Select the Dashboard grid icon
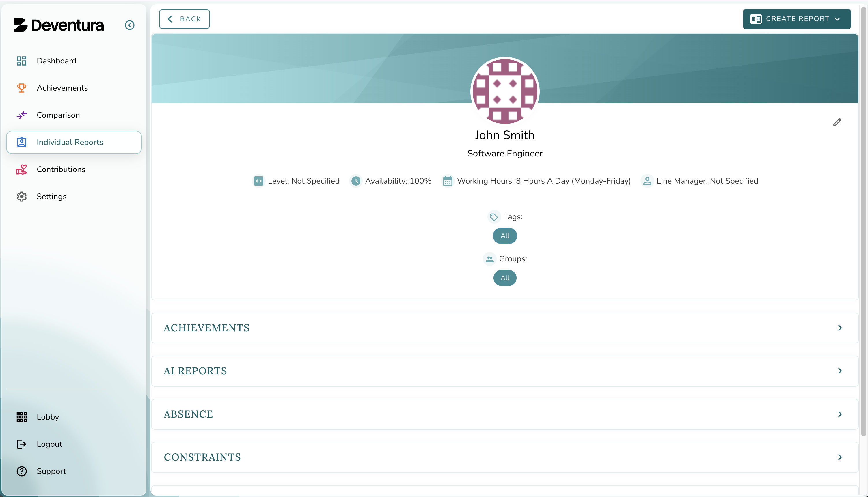The height and width of the screenshot is (497, 868). click(21, 61)
